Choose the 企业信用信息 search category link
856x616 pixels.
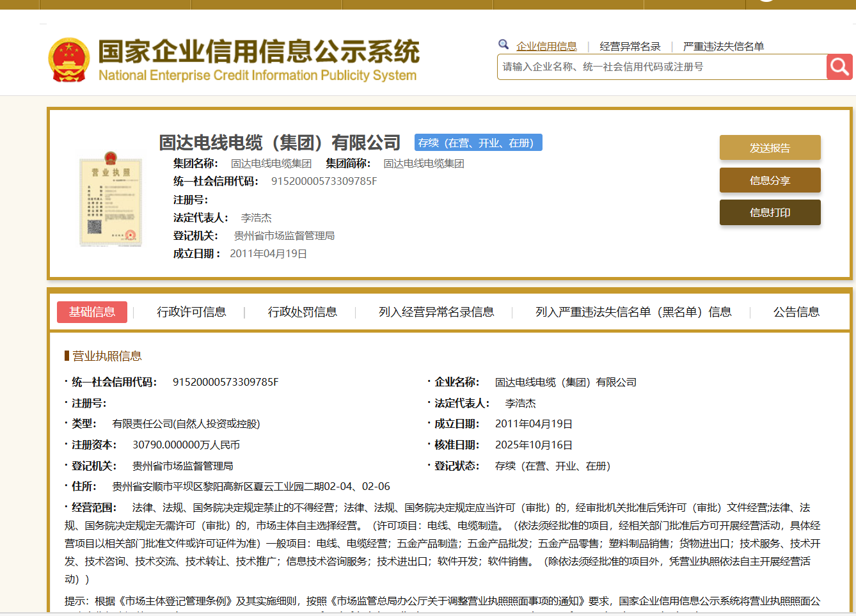pos(546,46)
